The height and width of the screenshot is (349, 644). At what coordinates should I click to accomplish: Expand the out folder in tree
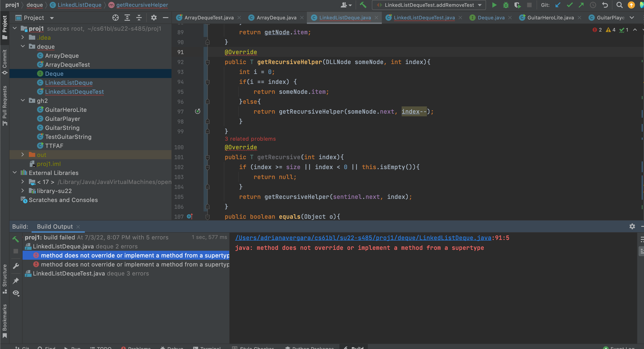pyautogui.click(x=23, y=155)
